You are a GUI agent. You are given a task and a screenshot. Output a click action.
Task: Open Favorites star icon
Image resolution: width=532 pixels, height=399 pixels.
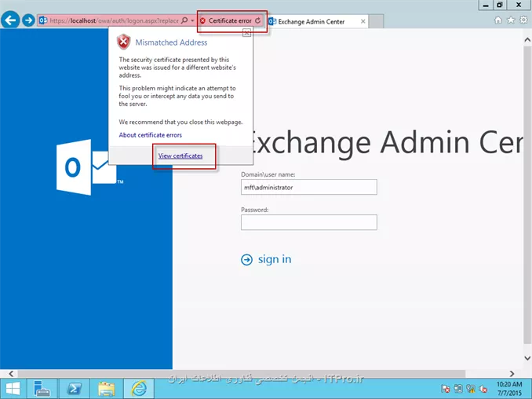pyautogui.click(x=511, y=20)
